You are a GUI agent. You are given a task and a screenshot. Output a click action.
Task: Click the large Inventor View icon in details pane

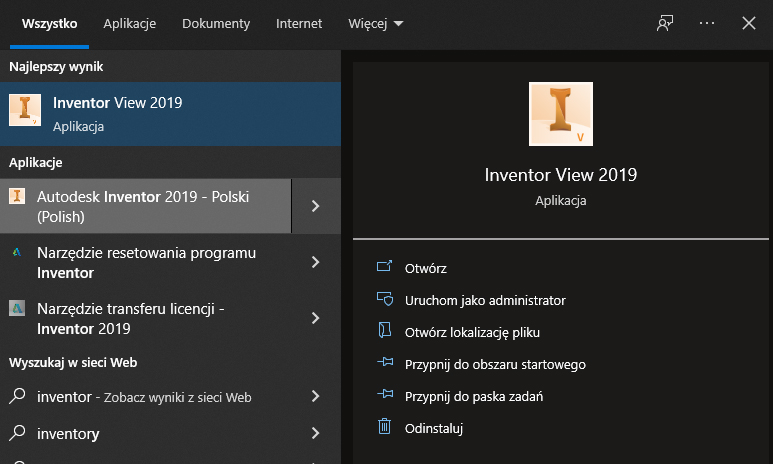(561, 114)
